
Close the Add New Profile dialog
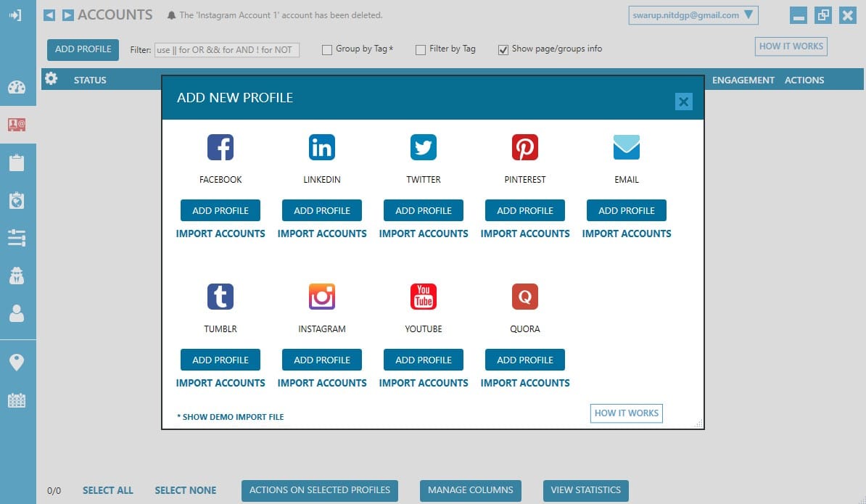683,102
